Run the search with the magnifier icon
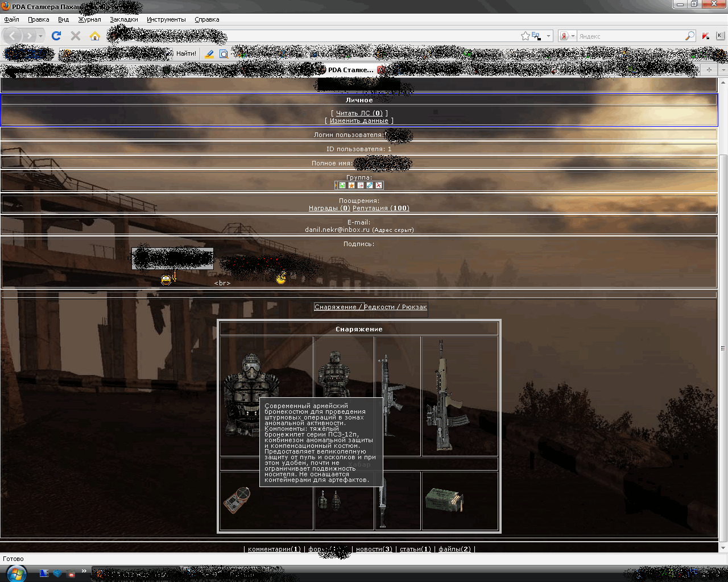Image resolution: width=728 pixels, height=582 pixels. pos(689,36)
